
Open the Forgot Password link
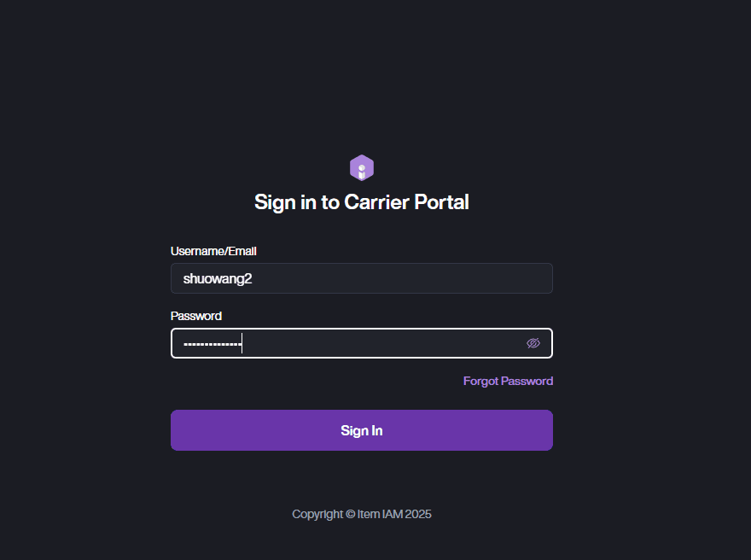[x=508, y=381]
